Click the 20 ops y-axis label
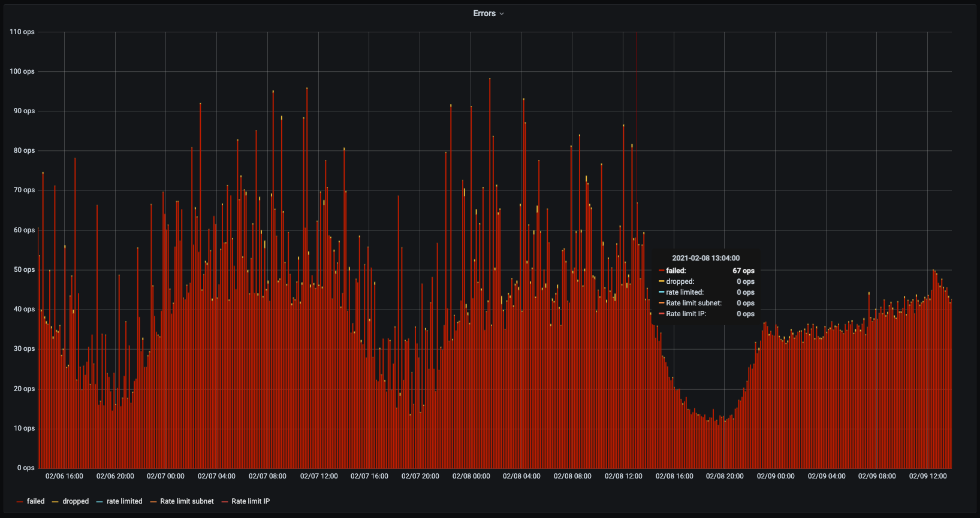This screenshot has height=518, width=980. click(24, 389)
